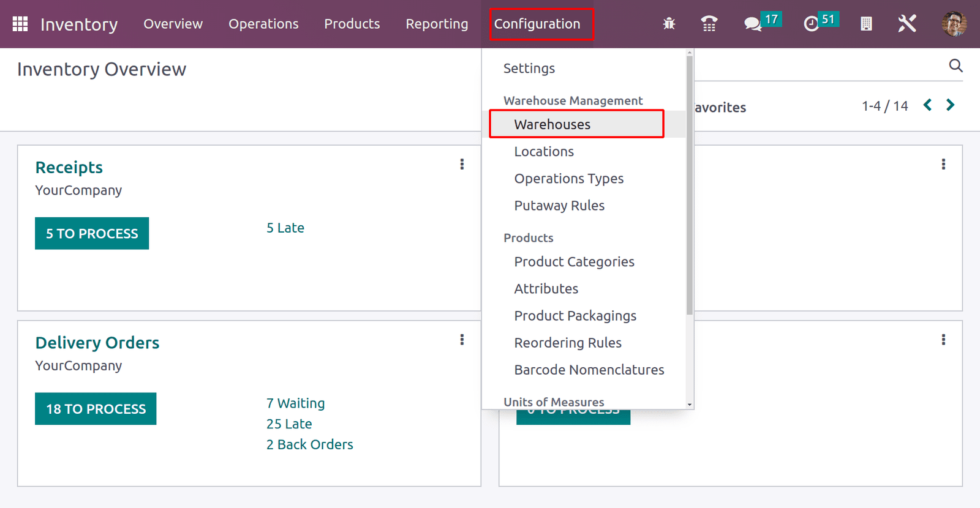Click 18 TO PROCESS button

point(96,409)
